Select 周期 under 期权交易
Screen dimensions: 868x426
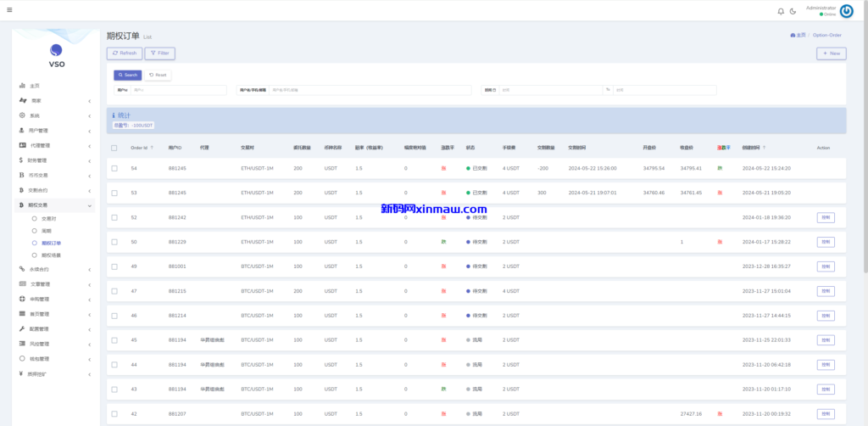click(47, 231)
